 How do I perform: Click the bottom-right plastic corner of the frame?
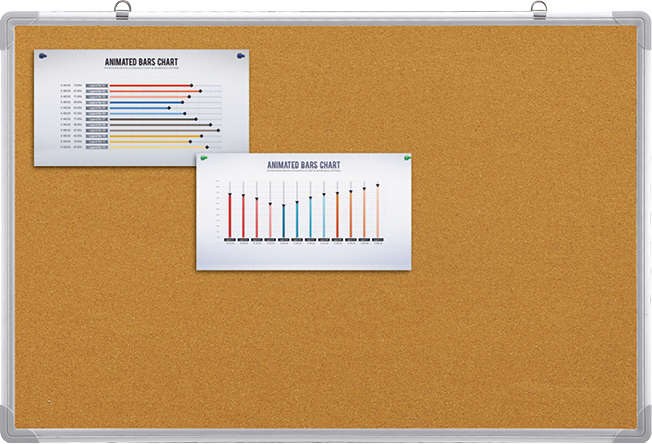tap(632, 425)
